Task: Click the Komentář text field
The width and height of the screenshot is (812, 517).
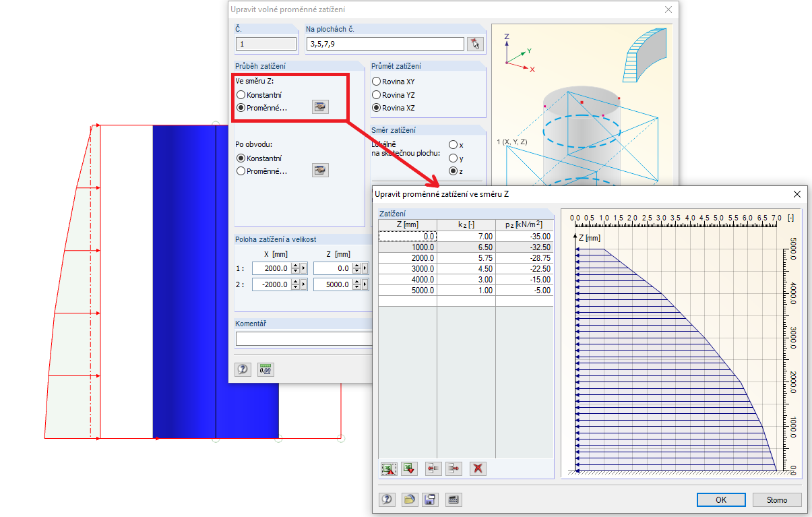Action: 303,338
